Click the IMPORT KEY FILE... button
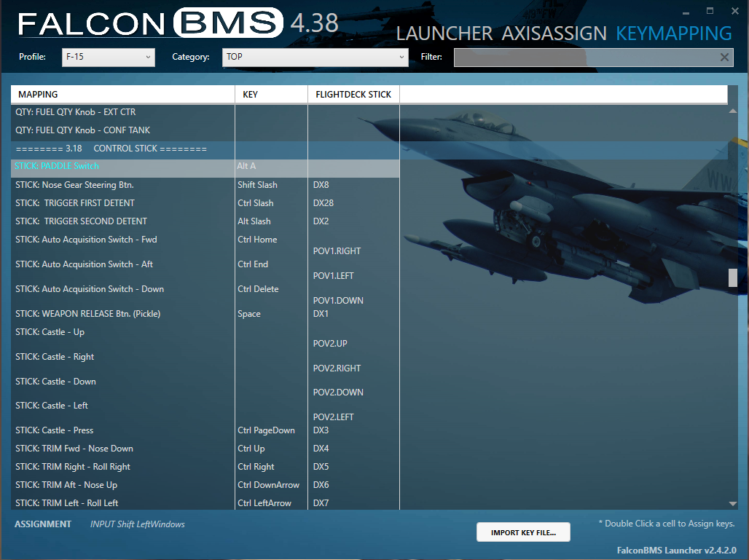Screen dimensions: 749x560 click(x=523, y=532)
